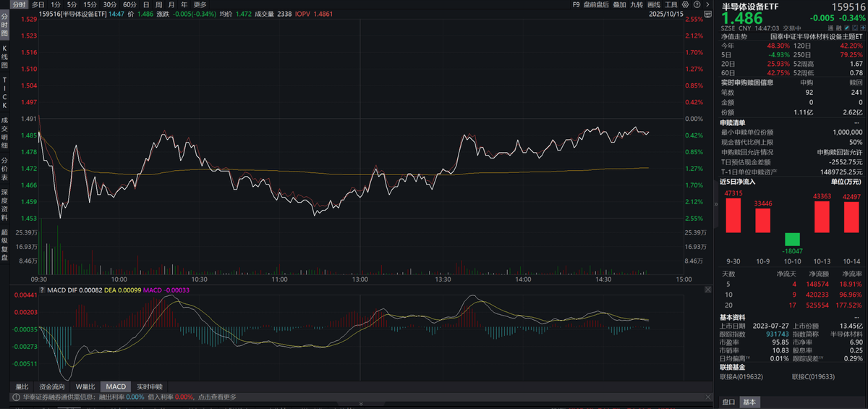Open the 工具 tools menu
This screenshot has height=409, width=868.
[x=671, y=4]
